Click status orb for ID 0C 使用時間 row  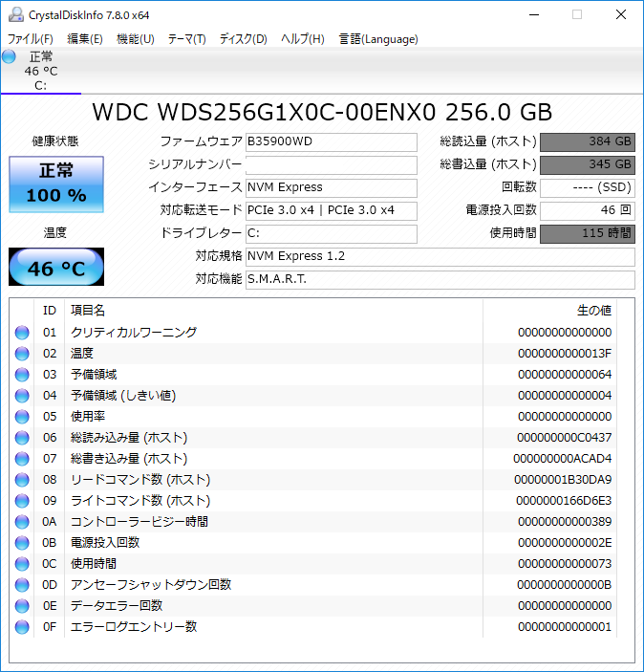[22, 564]
